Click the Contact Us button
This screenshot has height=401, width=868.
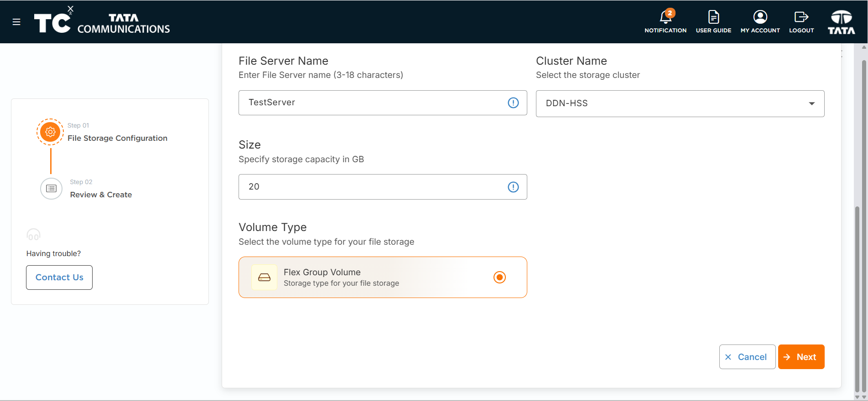tap(59, 278)
